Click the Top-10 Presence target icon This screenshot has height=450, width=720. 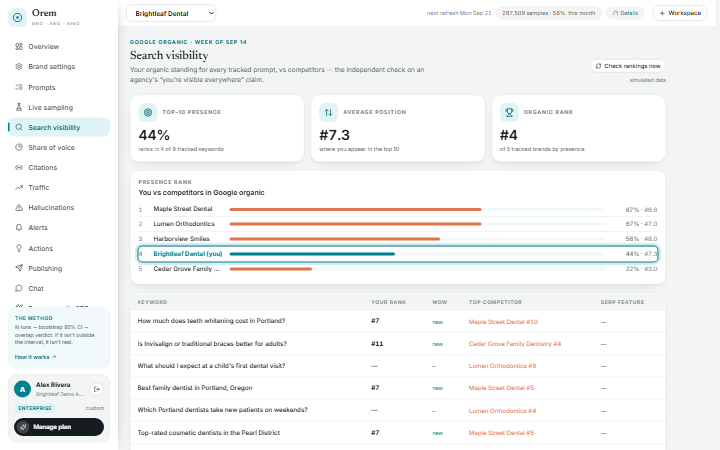pos(148,112)
